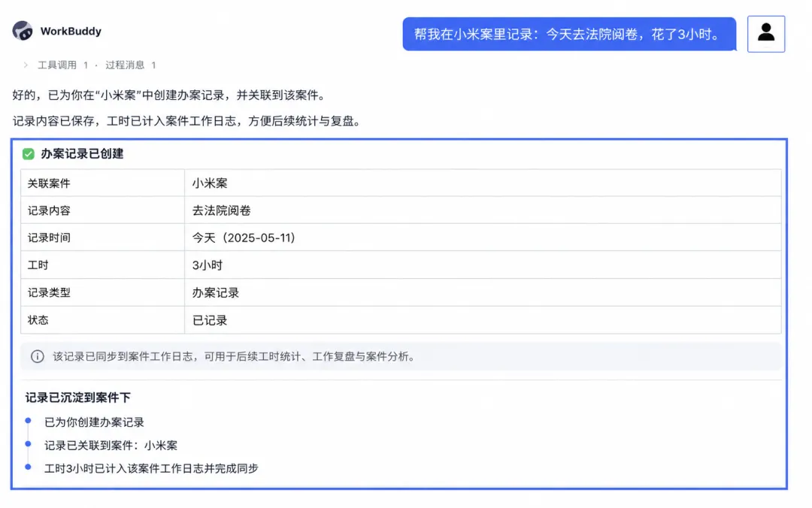Click the 已记录 status value cell
The image size is (812, 508).
tap(483, 320)
